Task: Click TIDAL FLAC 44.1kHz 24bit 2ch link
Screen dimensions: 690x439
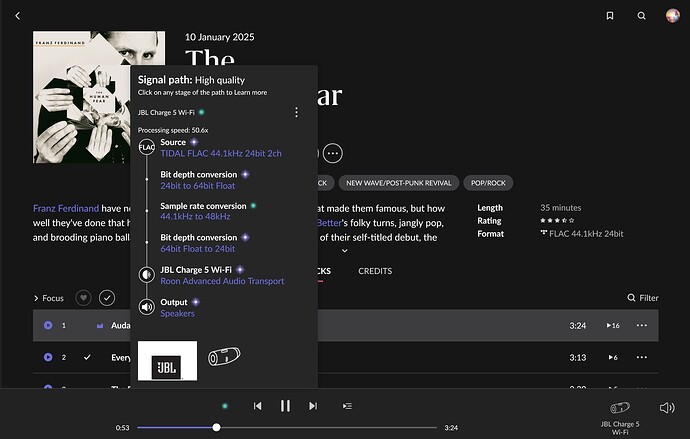Action: [x=221, y=154]
